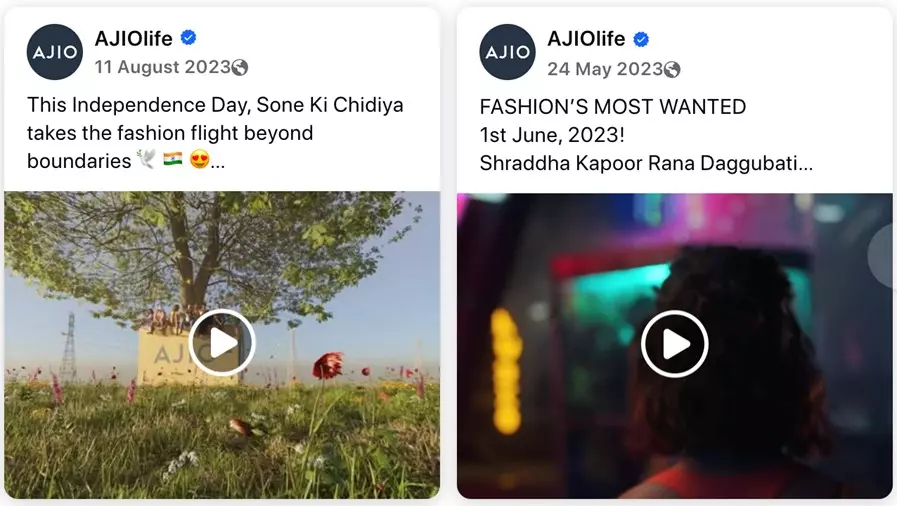Click globe privacy icon beside 24 May 2023
This screenshot has width=897, height=506.
pyautogui.click(x=672, y=70)
